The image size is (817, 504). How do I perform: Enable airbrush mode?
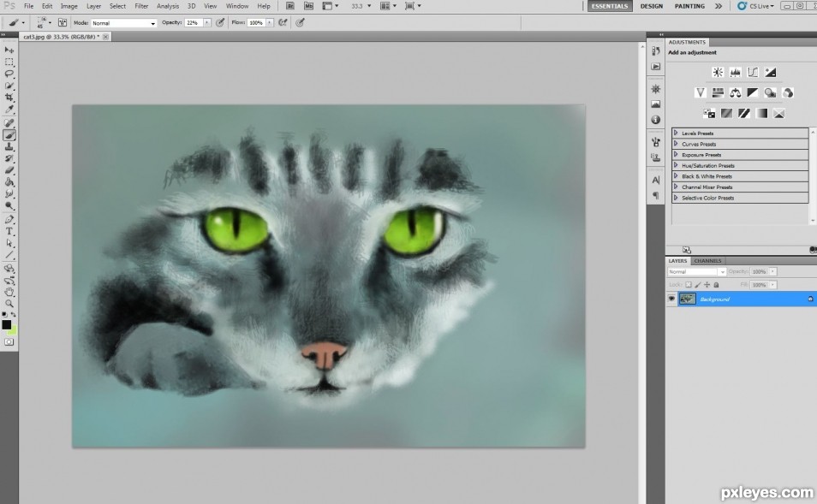tap(283, 23)
